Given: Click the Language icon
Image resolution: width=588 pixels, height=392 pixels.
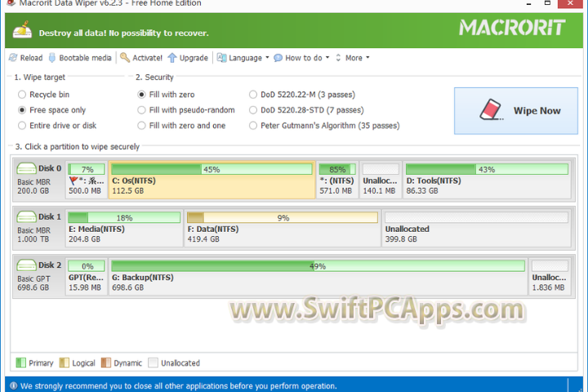Looking at the screenshot, I should click(x=221, y=58).
